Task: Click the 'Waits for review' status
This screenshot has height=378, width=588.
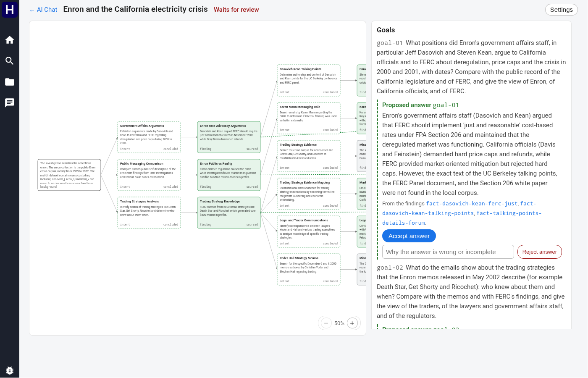Action: pyautogui.click(x=236, y=10)
